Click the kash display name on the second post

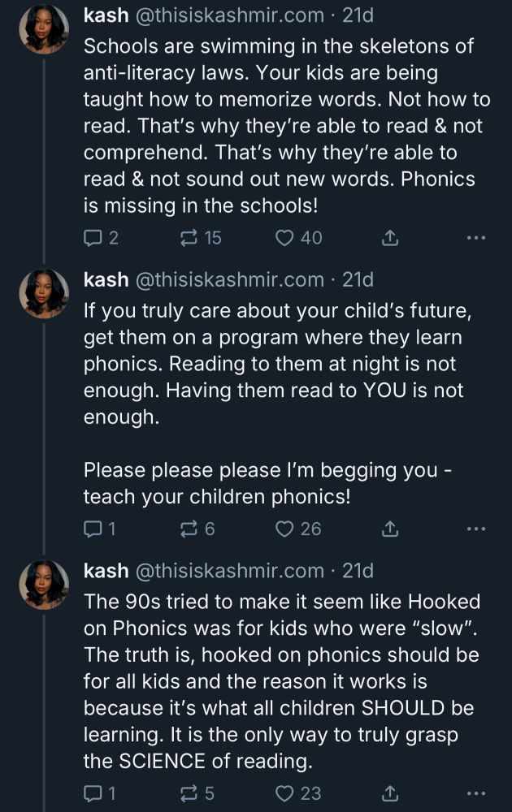[x=106, y=280]
